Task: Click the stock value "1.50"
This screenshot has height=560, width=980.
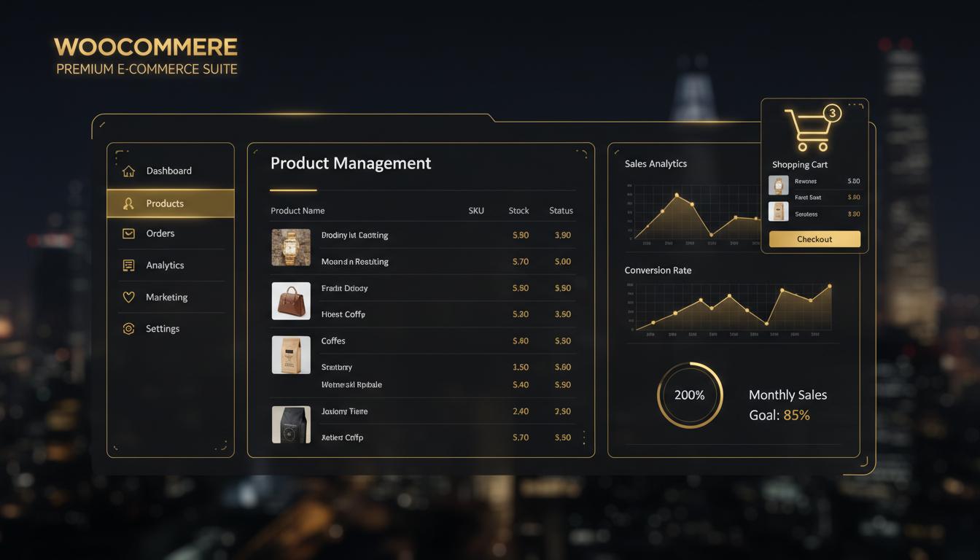Action: click(x=521, y=367)
